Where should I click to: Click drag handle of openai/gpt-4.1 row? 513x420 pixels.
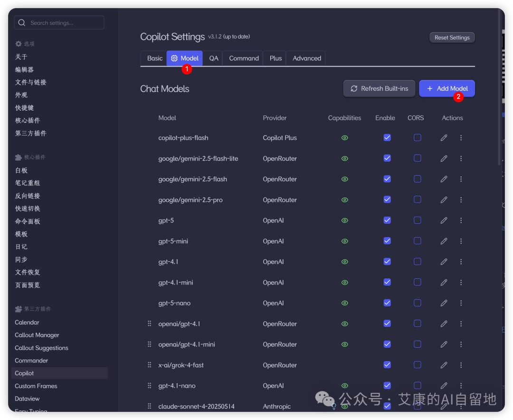(150, 324)
